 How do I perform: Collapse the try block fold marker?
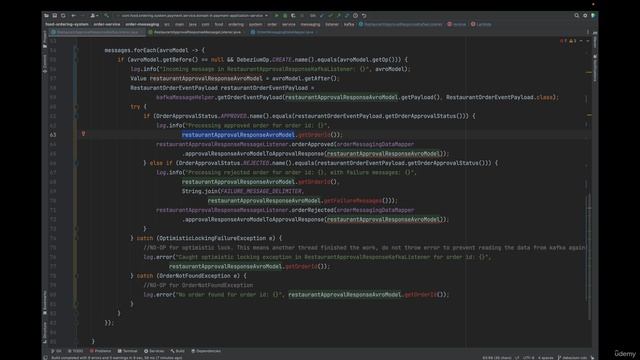point(76,107)
